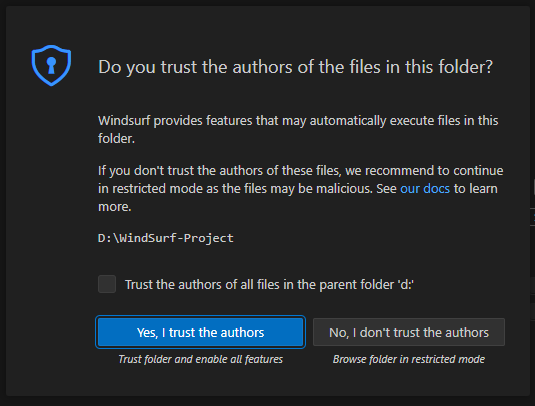Continue in restricted mode via the gray button
This screenshot has height=406, width=535.
[x=409, y=332]
